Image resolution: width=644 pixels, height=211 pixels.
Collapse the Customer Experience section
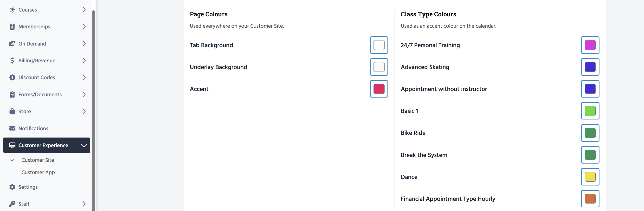[84, 145]
